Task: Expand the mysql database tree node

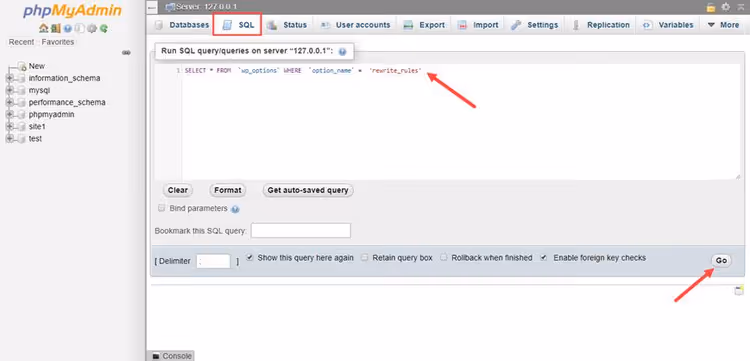Action: coord(10,90)
